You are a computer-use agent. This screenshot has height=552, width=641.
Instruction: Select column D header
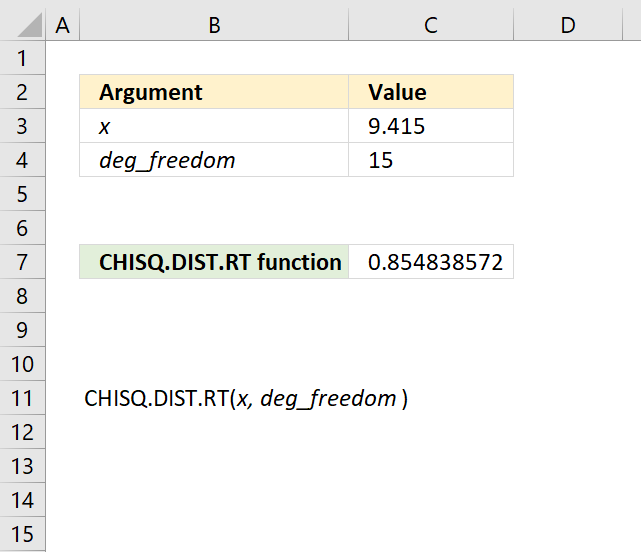click(568, 25)
